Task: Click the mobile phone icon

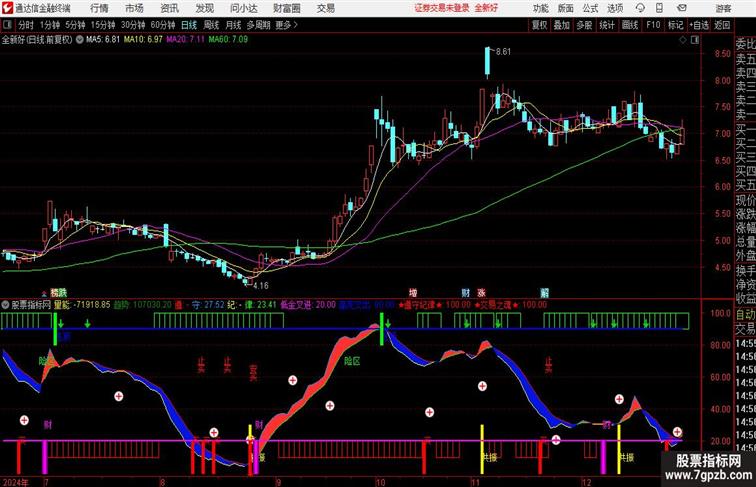Action: point(659,8)
